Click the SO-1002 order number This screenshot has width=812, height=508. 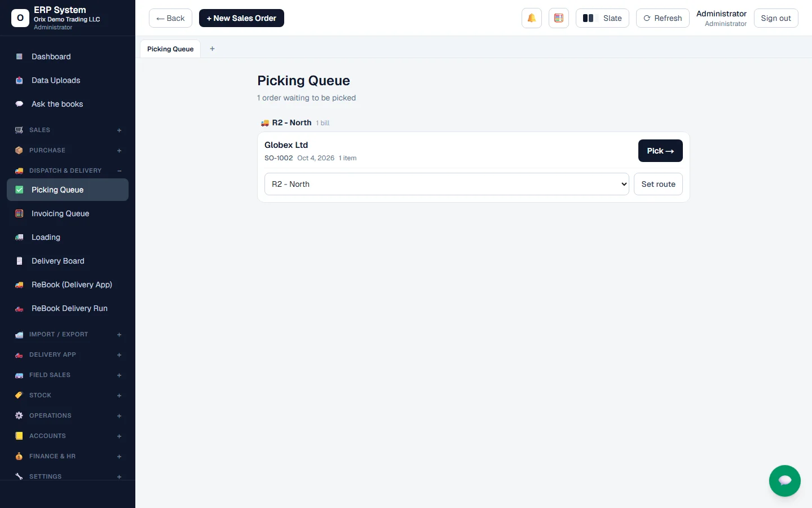[279, 158]
